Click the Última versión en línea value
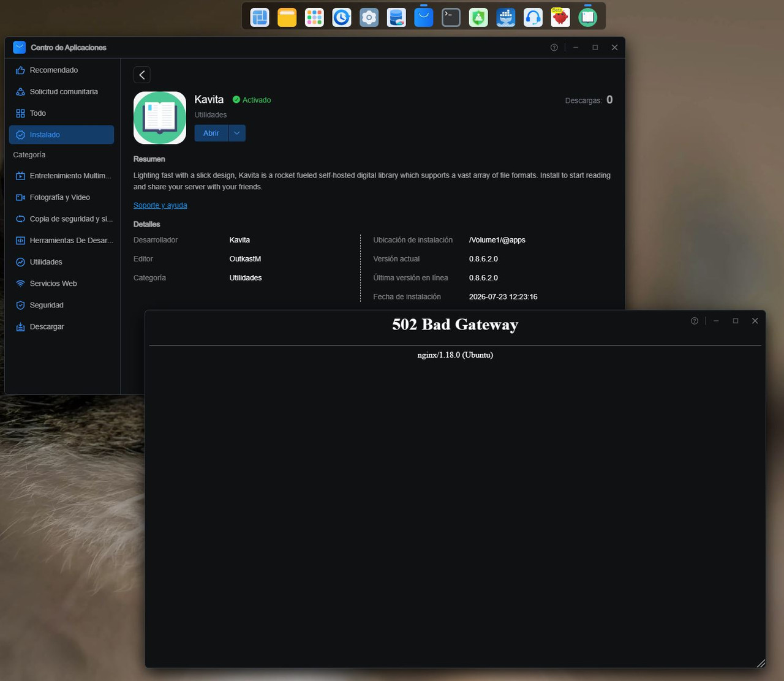The height and width of the screenshot is (681, 784). pos(483,278)
